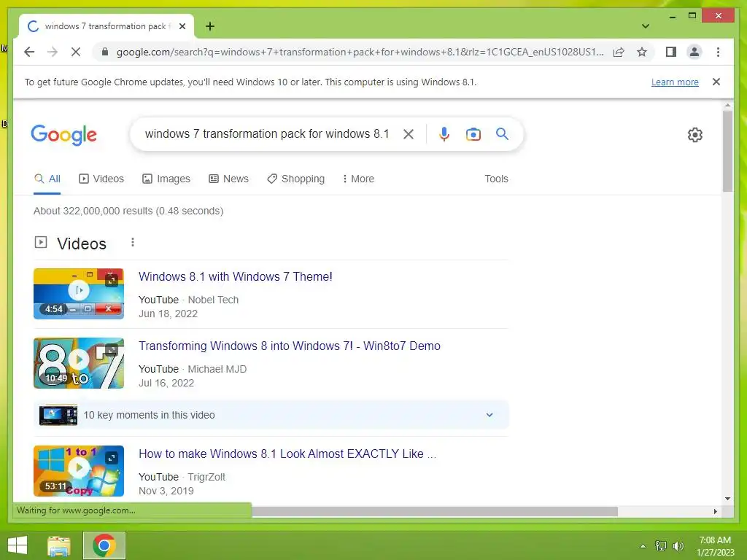The width and height of the screenshot is (747, 560).
Task: Click the About 322,000,000 results text
Action: (x=128, y=211)
